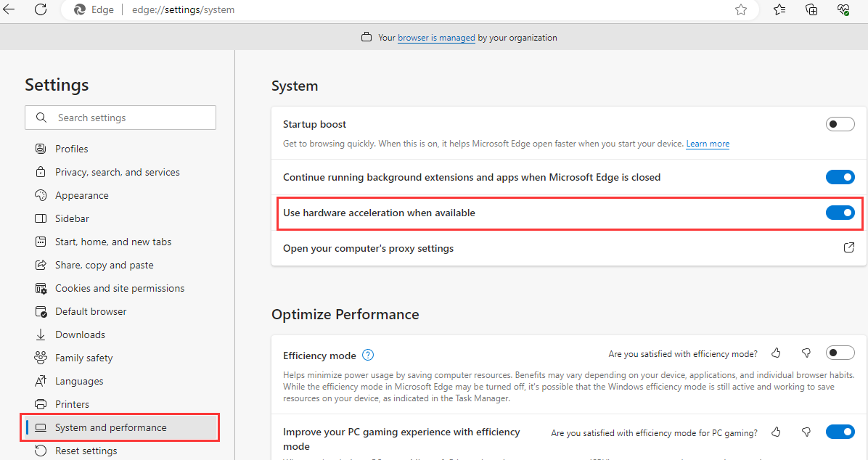Screen dimensions: 868x460
Task: Click the browser refresh icon
Action: (41, 9)
